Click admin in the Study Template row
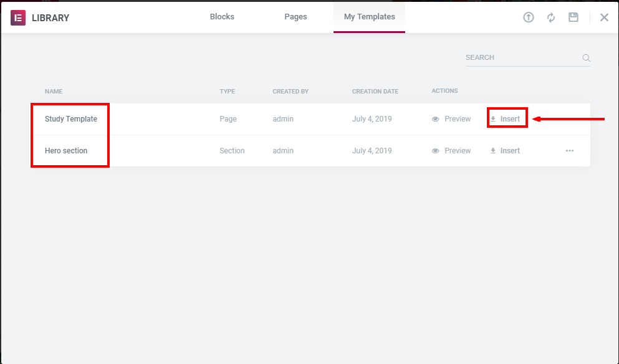Screen dimensions: 619x364 pos(282,119)
